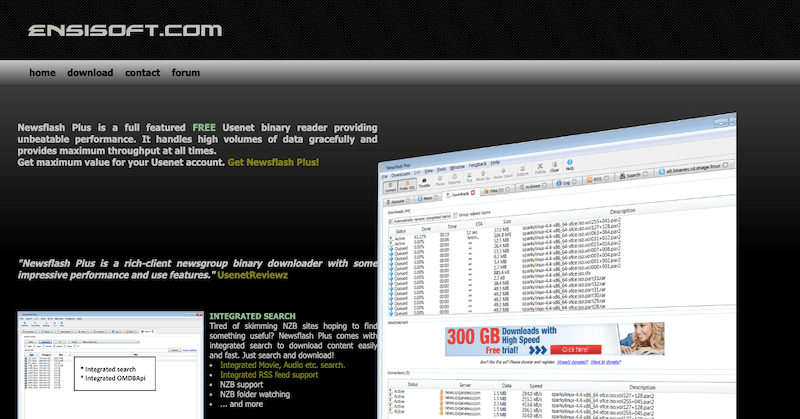The image size is (800, 419).
Task: Click Server column header in connections list
Action: (465, 385)
